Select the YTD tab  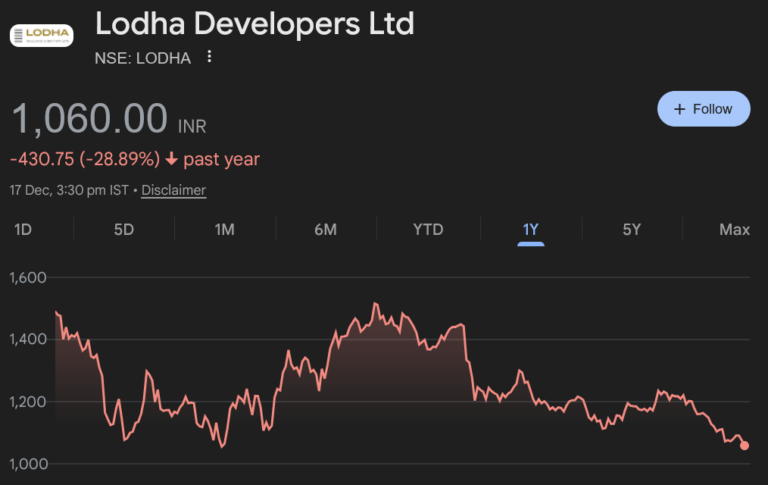[428, 230]
